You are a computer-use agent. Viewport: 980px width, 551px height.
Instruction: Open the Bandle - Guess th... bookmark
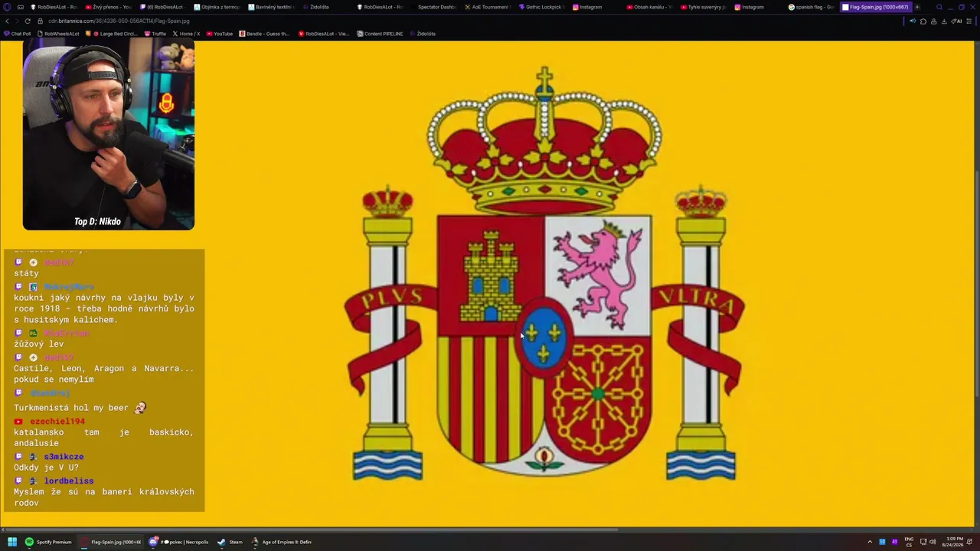[265, 34]
